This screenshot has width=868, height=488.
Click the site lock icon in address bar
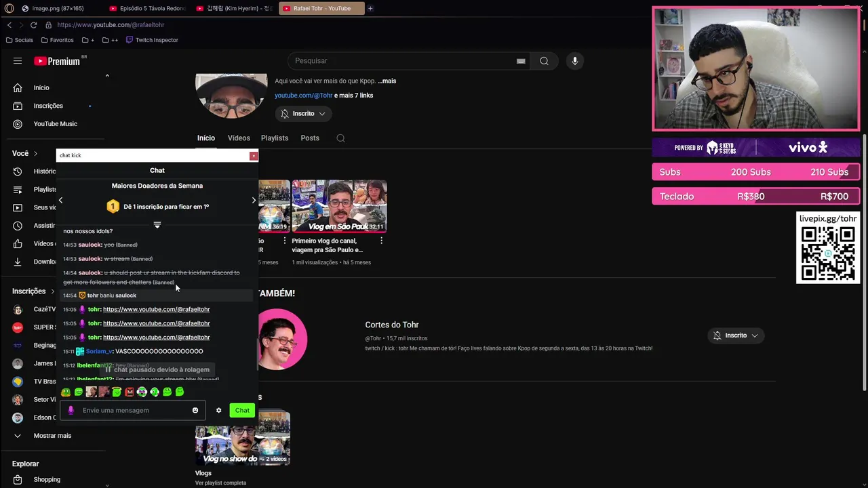[x=48, y=25]
